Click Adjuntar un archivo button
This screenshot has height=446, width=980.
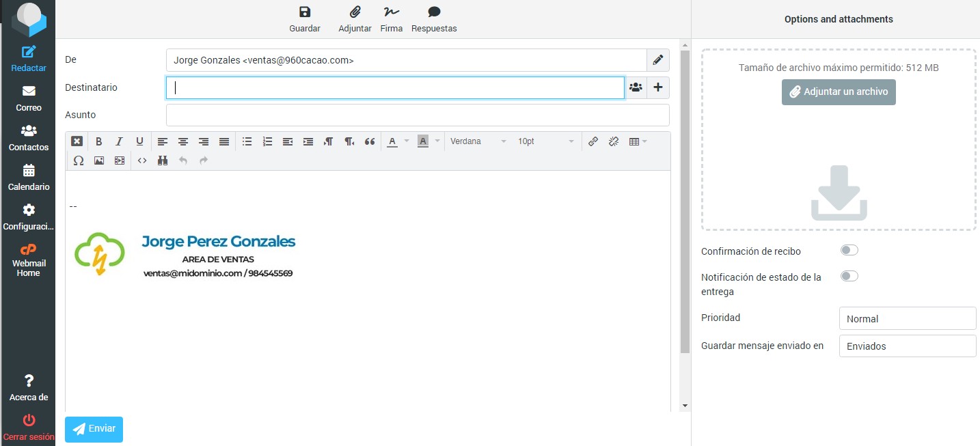click(x=839, y=92)
